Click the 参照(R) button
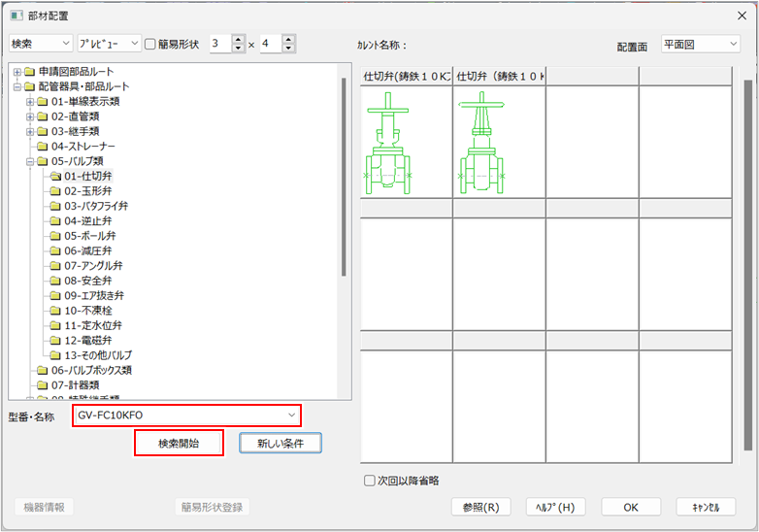The width and height of the screenshot is (759, 532). [x=480, y=507]
